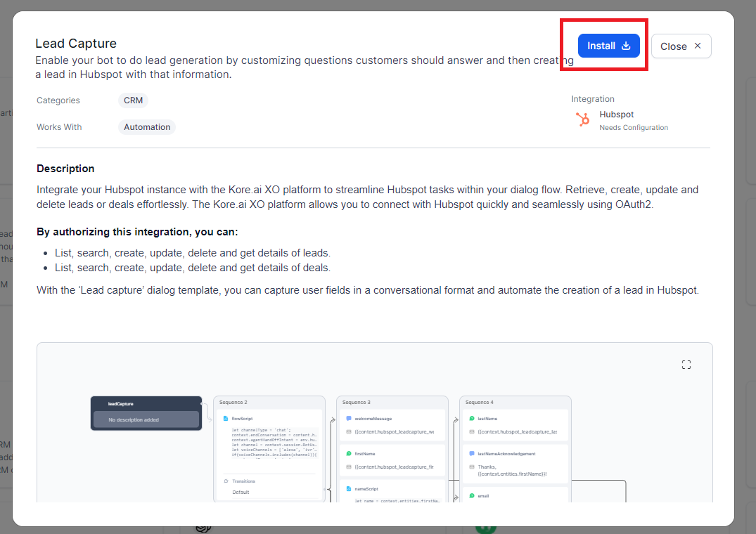Click the Categories label

pos(58,100)
